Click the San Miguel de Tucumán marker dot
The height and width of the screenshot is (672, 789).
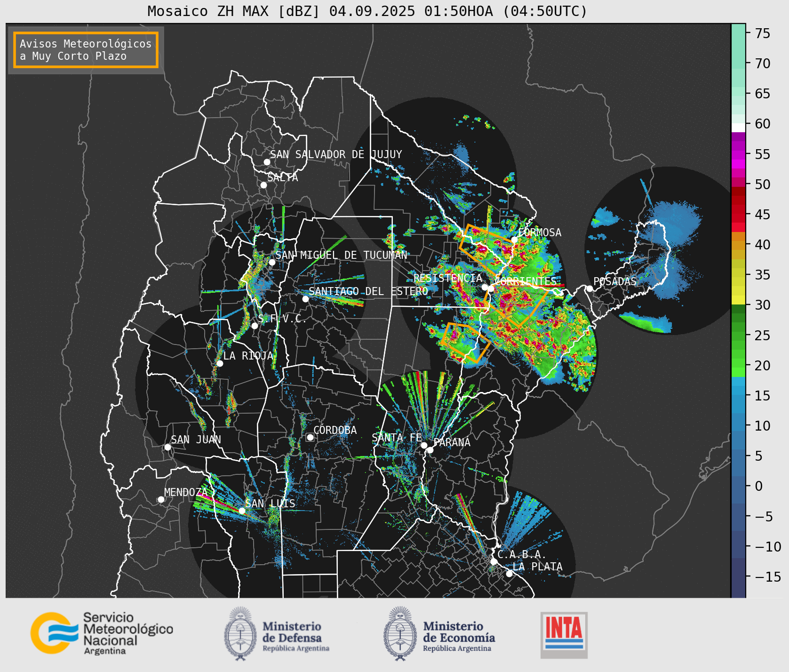pyautogui.click(x=272, y=262)
